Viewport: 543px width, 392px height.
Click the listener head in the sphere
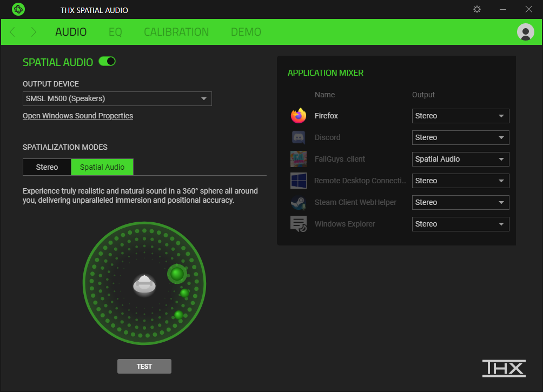coord(144,284)
